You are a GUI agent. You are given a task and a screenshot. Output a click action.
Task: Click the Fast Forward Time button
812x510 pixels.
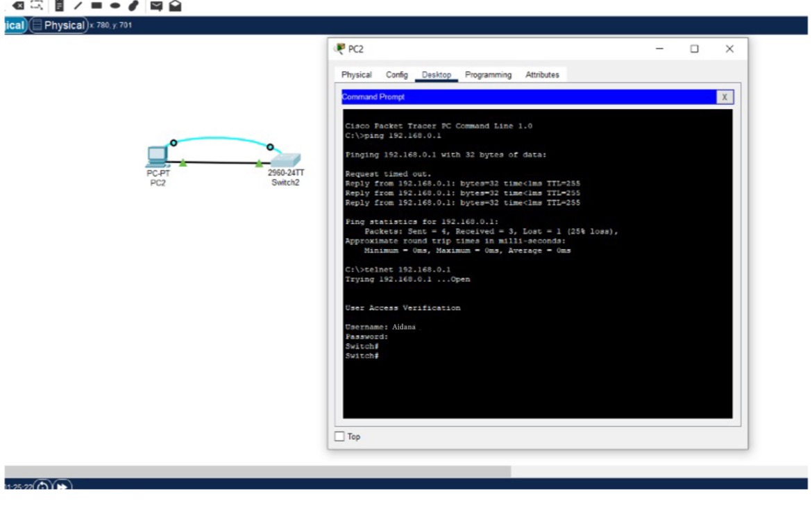pyautogui.click(x=62, y=486)
